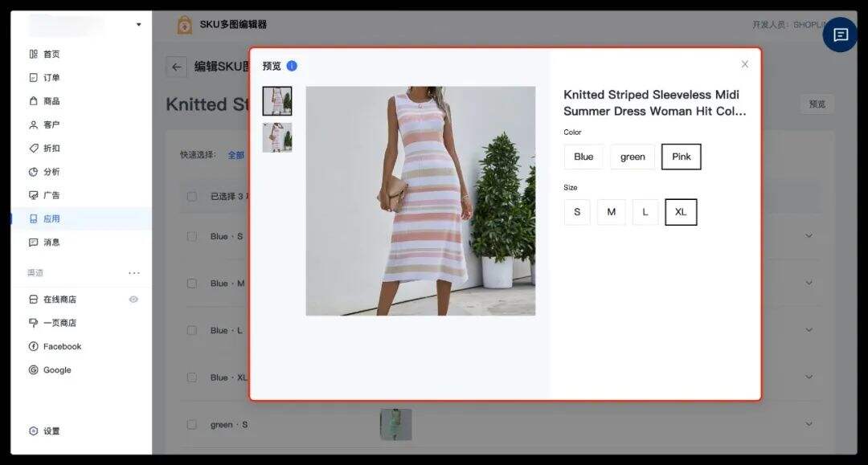This screenshot has width=868, height=465.
Task: Click the back arrow button
Action: point(177,67)
